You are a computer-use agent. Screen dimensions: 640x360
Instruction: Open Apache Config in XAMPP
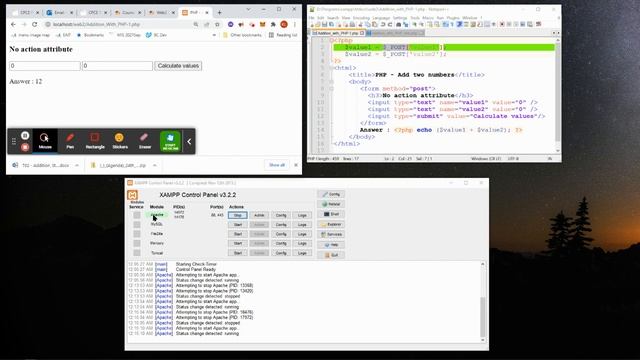click(x=281, y=215)
